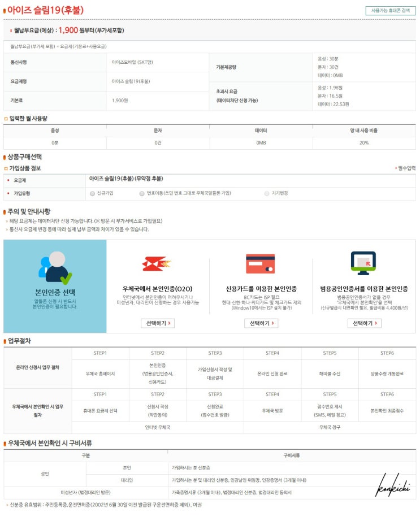Viewport: 420px width, 521px height.
Task: Click the 0분 voice usage cell
Action: [x=55, y=143]
